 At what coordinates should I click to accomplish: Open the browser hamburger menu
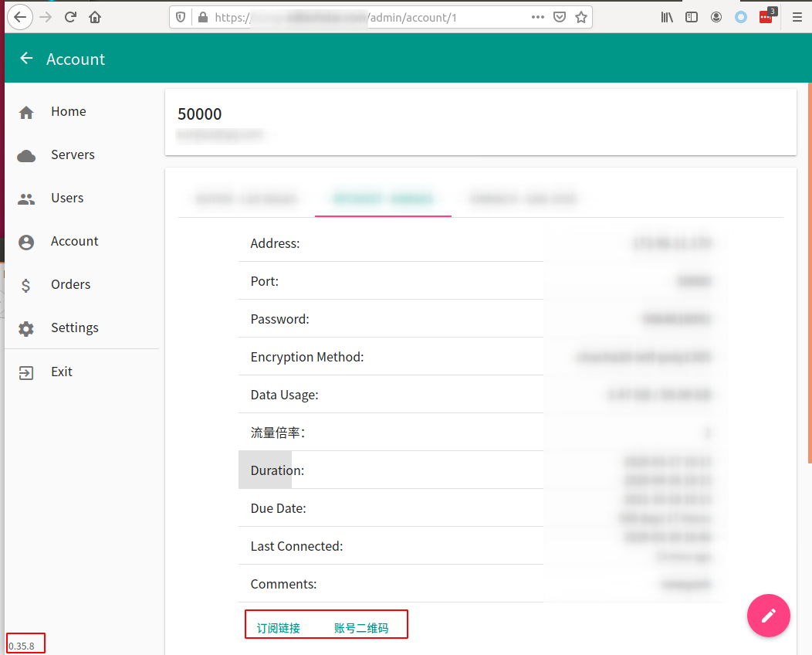tap(797, 16)
